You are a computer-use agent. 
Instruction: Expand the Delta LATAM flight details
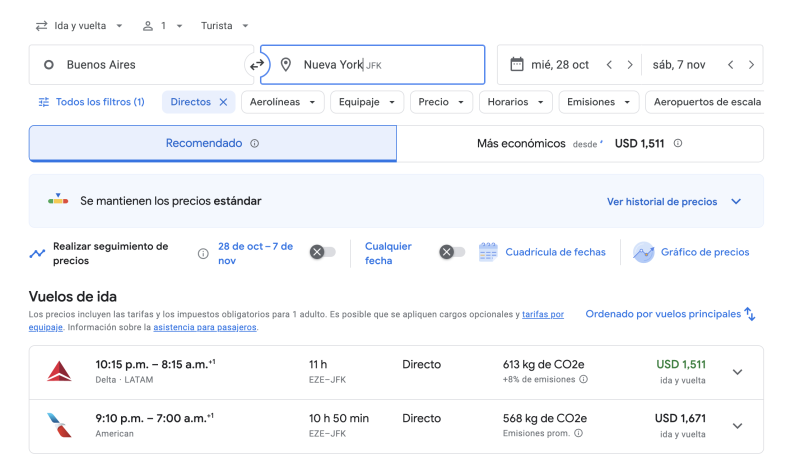(x=737, y=372)
